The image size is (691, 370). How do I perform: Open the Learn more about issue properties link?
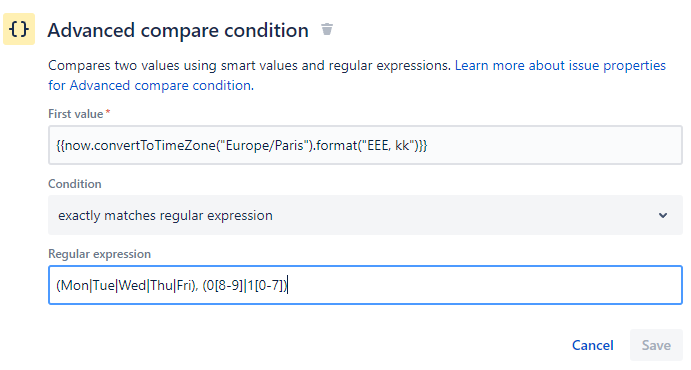tap(560, 66)
